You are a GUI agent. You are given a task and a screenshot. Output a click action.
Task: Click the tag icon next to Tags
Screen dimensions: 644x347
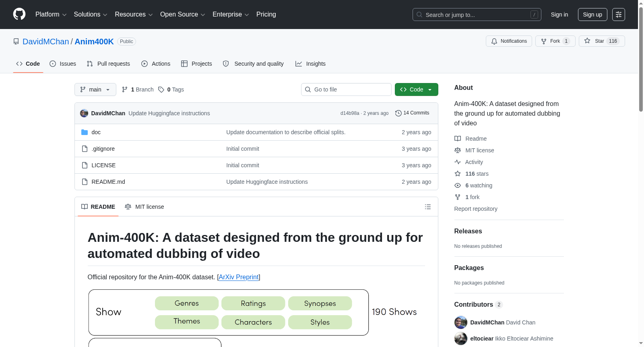tap(161, 89)
